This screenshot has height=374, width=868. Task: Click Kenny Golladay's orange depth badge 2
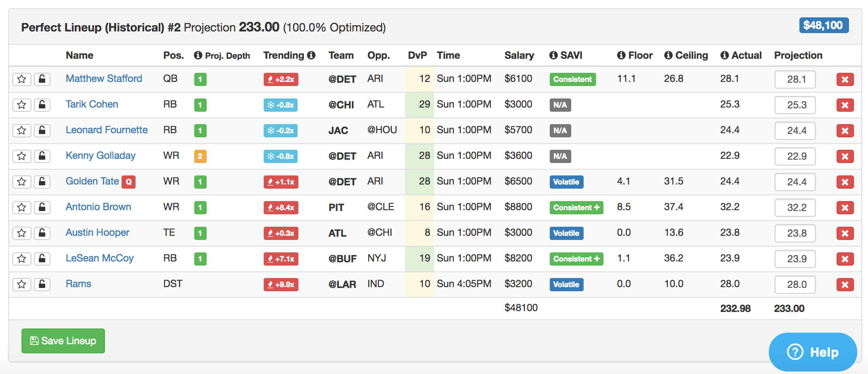point(200,156)
